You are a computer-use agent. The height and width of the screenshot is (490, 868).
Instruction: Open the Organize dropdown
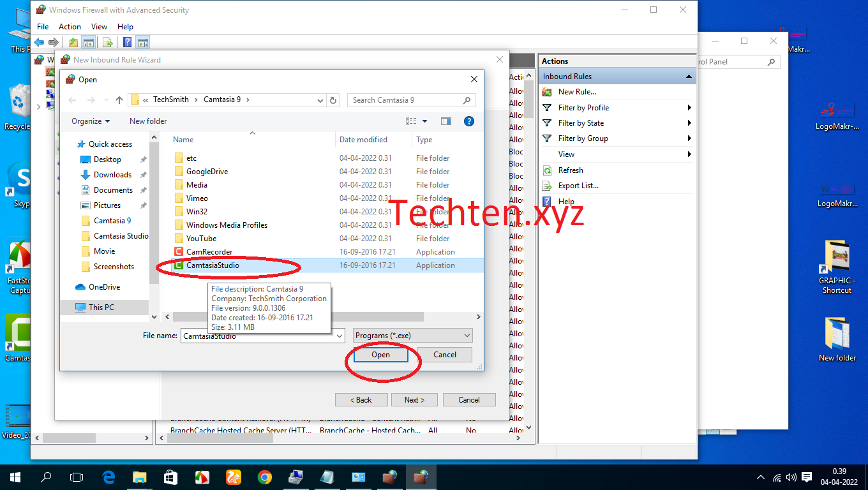coord(91,121)
